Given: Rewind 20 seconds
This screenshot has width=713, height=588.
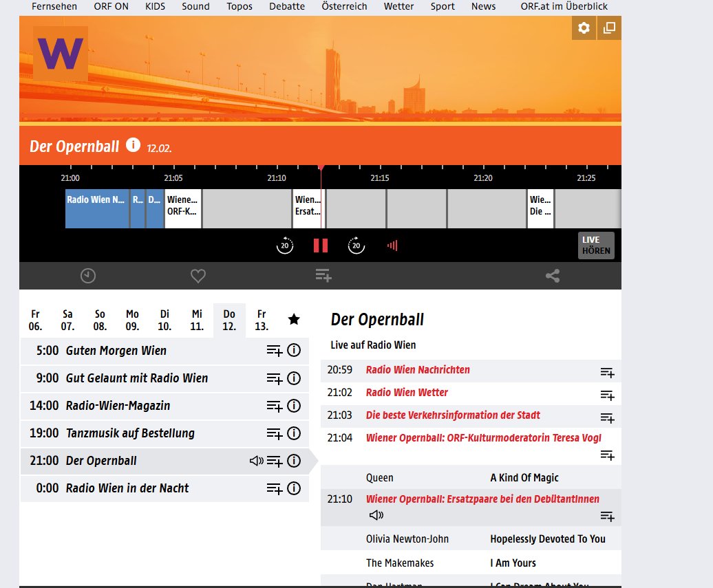Looking at the screenshot, I should [x=285, y=246].
